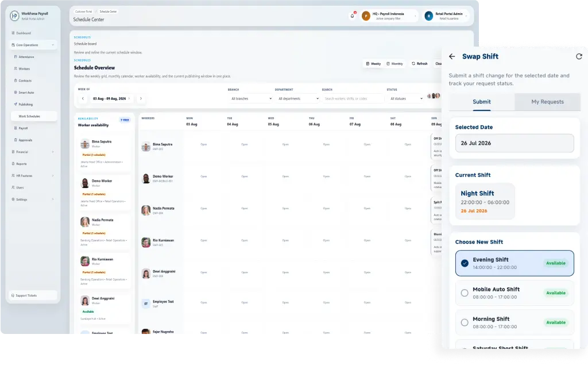Open the Retail Portal Admin account menu
This screenshot has width=588, height=365.
446,16
